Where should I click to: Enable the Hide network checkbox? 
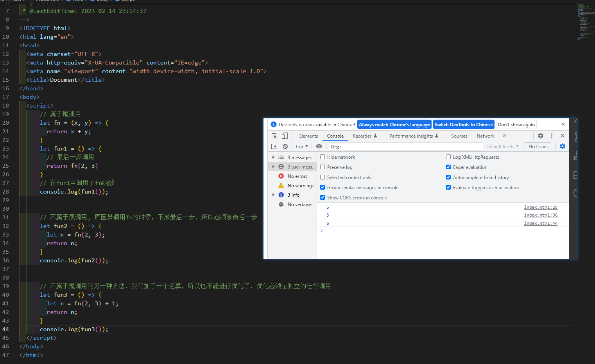pyautogui.click(x=323, y=157)
